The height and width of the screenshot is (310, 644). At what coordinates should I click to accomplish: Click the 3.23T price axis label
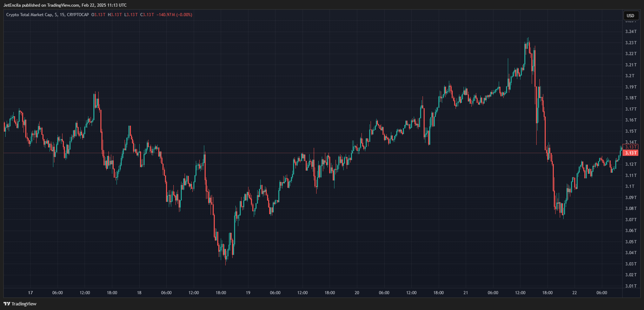(x=631, y=43)
